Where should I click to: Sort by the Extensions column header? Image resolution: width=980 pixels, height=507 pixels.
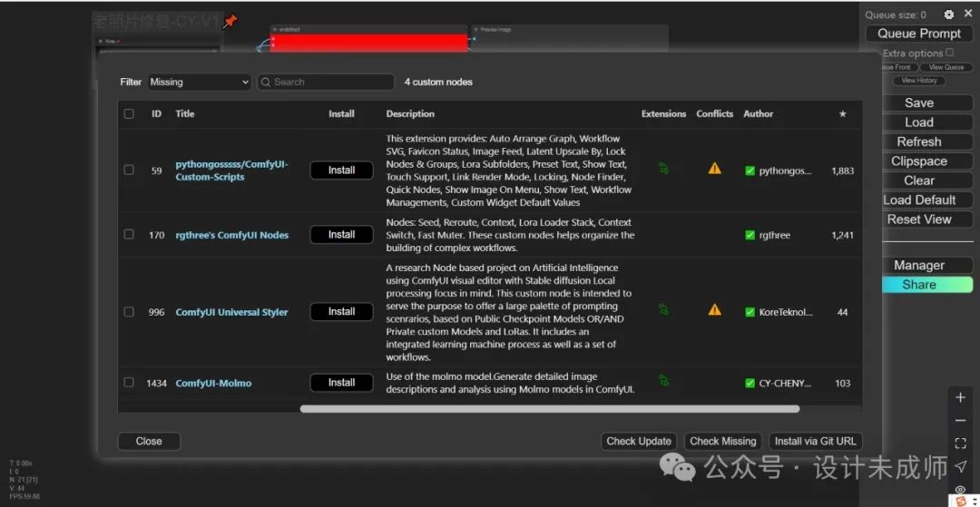(x=663, y=113)
